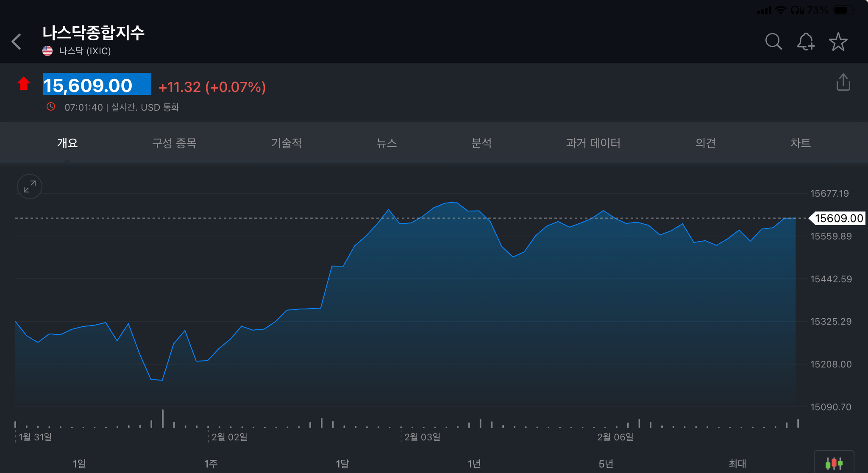
Task: Tap the 15090.70 axis label
Action: click(831, 407)
